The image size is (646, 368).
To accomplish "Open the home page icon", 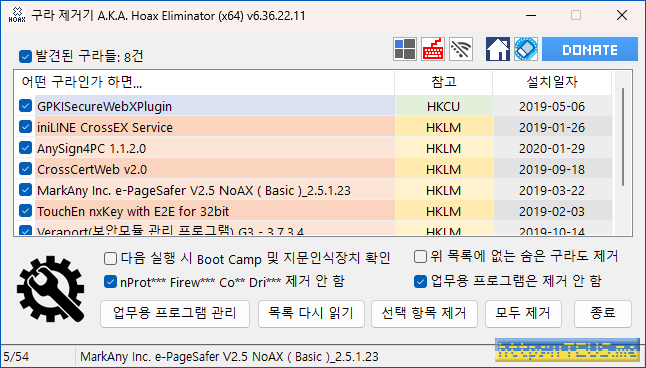I will 498,49.
